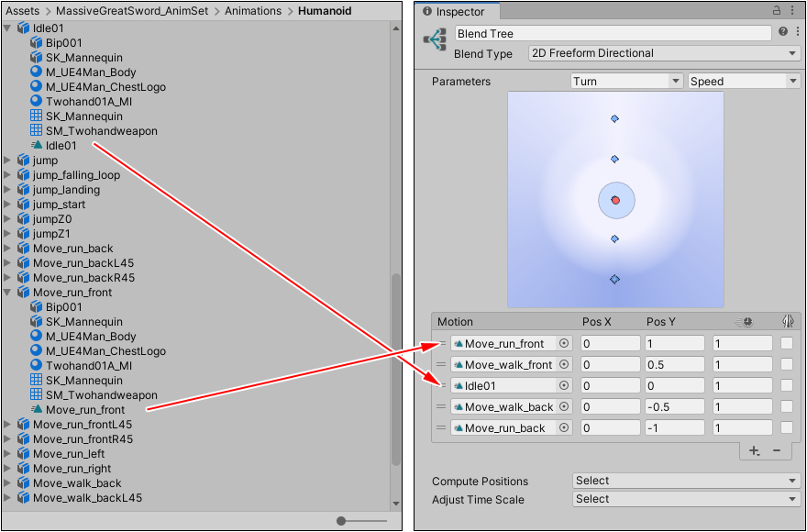Image resolution: width=807 pixels, height=532 pixels.
Task: Toggle mirror checkbox for Move_run_front
Action: pos(787,344)
